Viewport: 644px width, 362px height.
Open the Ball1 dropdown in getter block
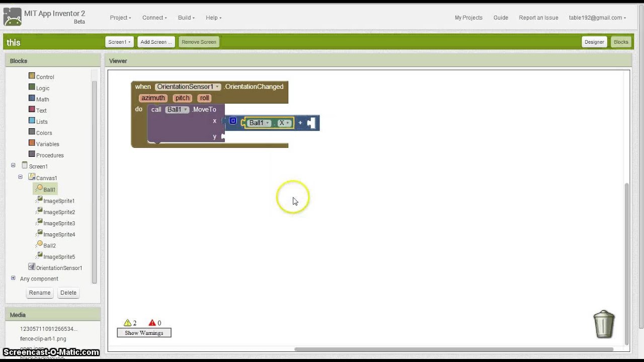259,123
